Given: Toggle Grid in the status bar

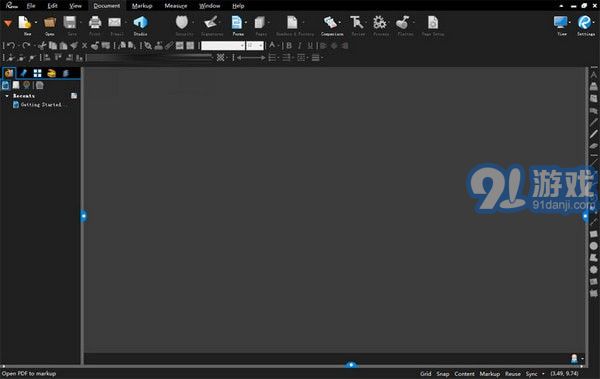Looking at the screenshot, I should pos(426,374).
